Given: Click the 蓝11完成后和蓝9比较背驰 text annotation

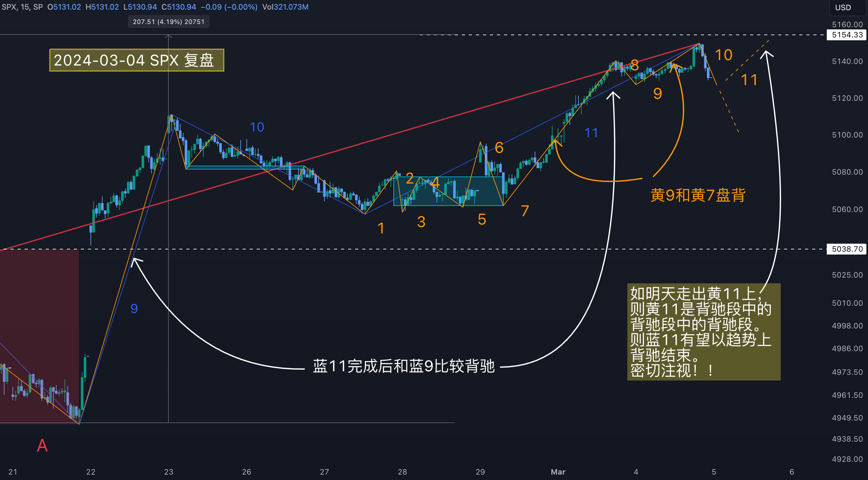Looking at the screenshot, I should [x=403, y=366].
